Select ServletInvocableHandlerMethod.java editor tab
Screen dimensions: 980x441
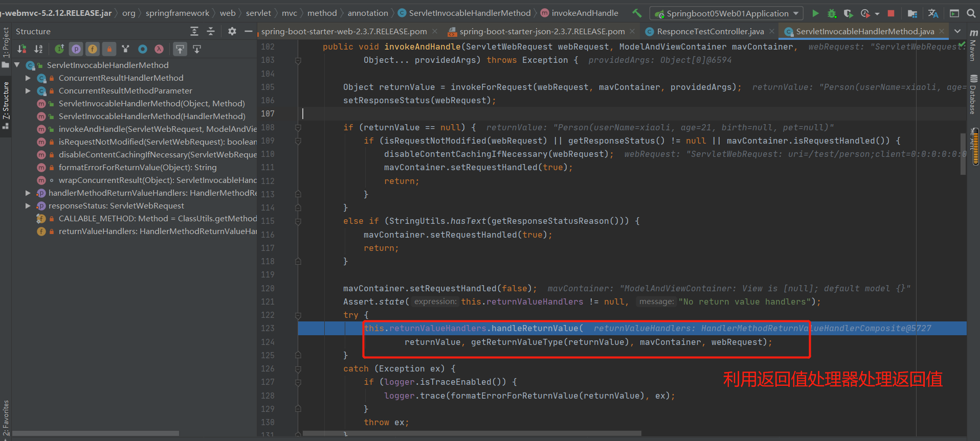pos(864,31)
